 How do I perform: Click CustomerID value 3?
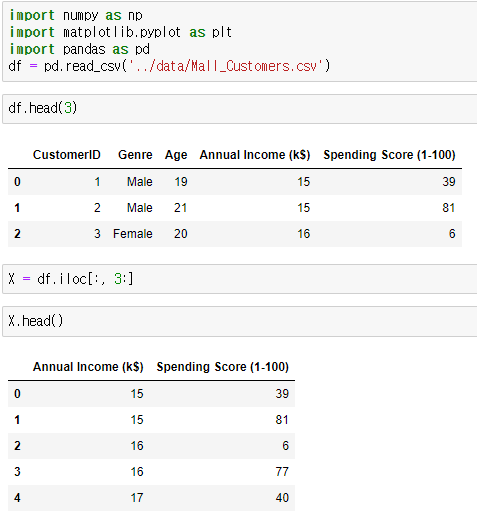(x=97, y=234)
